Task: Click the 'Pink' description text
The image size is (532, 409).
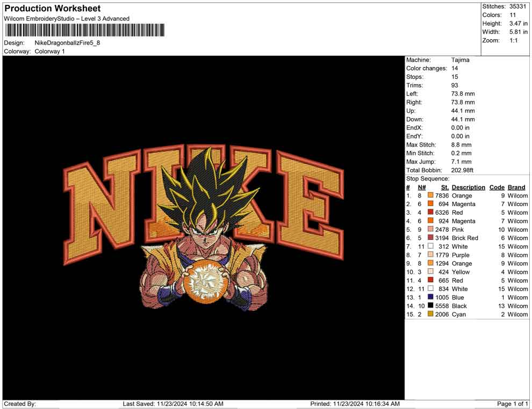Action: 458,229
